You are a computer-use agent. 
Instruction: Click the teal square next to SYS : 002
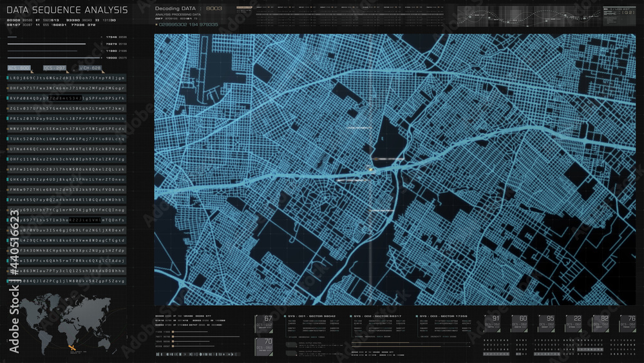tap(351, 316)
